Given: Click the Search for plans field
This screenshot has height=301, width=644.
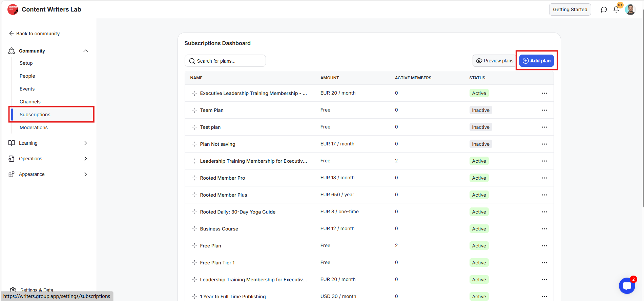Looking at the screenshot, I should pyautogui.click(x=225, y=61).
